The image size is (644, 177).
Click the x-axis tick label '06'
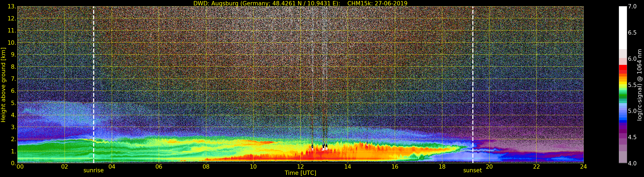[159, 166]
